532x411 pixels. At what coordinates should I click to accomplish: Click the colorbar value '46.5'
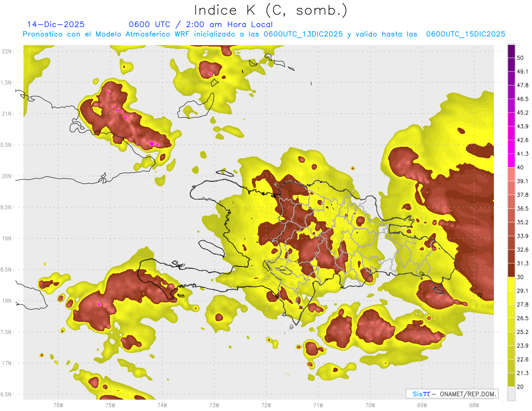[522, 99]
